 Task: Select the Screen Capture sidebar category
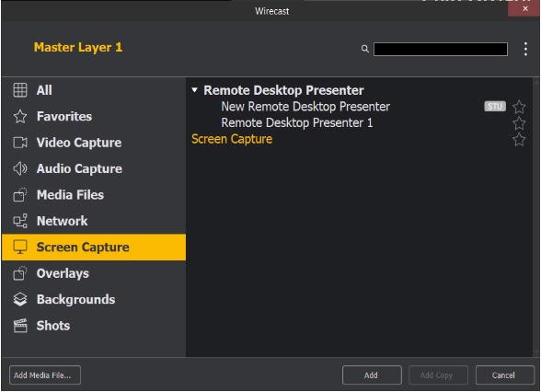94,247
